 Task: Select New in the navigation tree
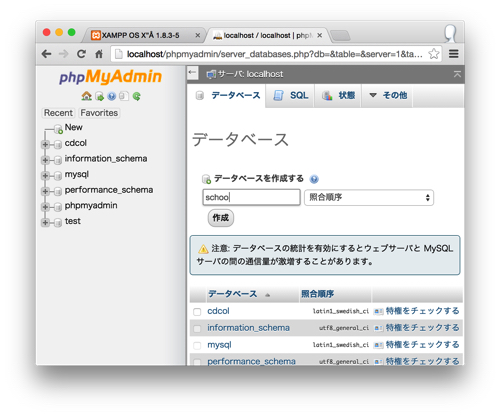[x=73, y=127]
